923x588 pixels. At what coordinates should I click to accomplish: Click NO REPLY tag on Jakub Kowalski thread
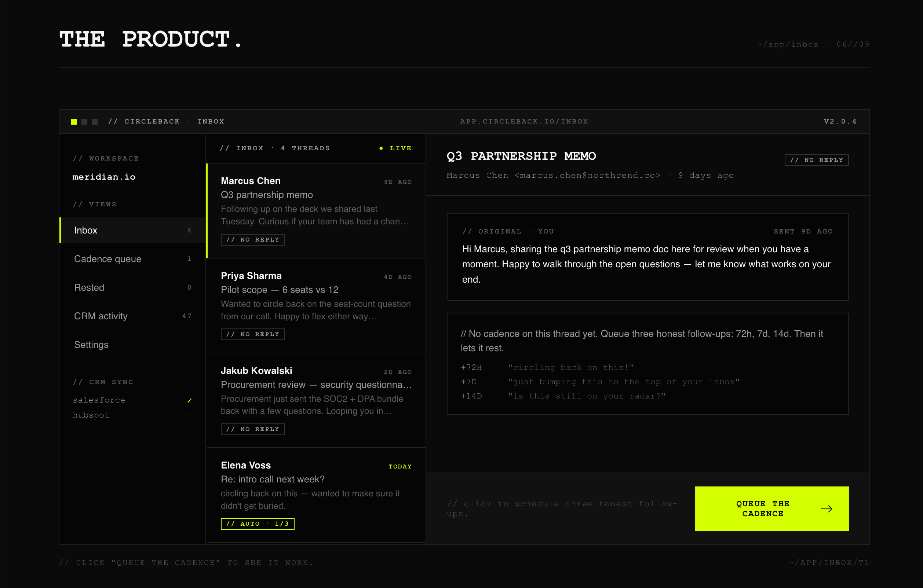tap(253, 429)
